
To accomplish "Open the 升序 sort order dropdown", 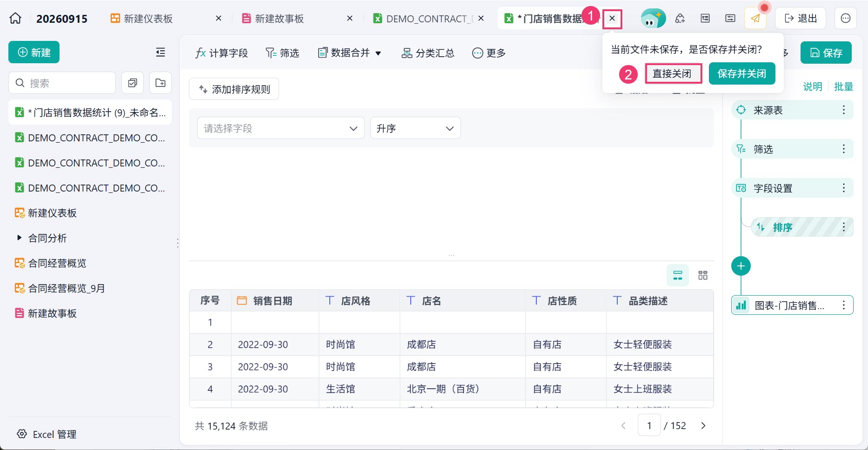I will [415, 128].
